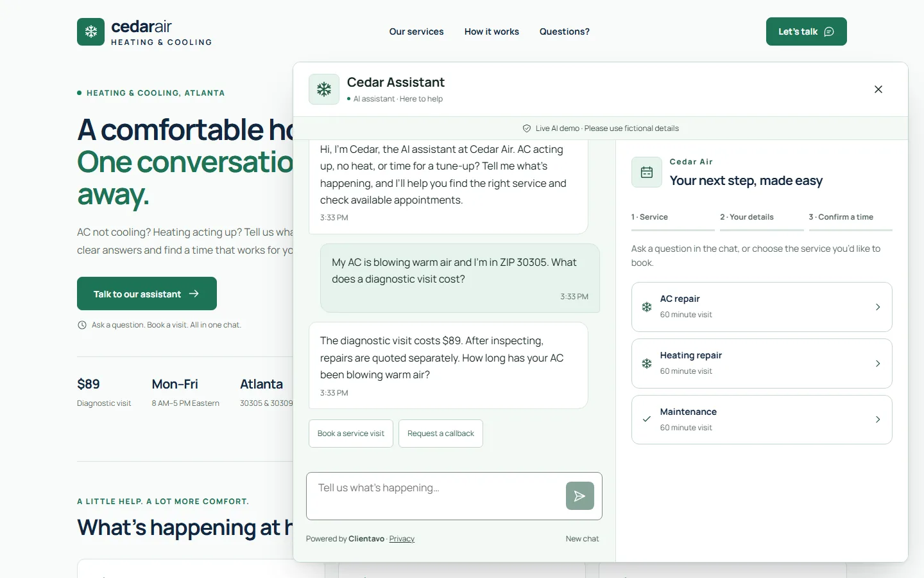The image size is (924, 578).
Task: Click the calendar icon beside Your next step
Action: point(647,172)
